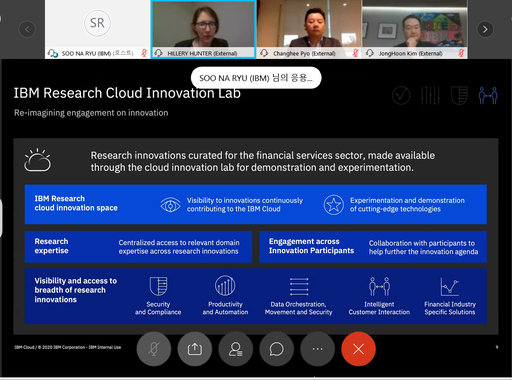Open the chat panel
Image resolution: width=512 pixels, height=380 pixels.
(x=277, y=349)
